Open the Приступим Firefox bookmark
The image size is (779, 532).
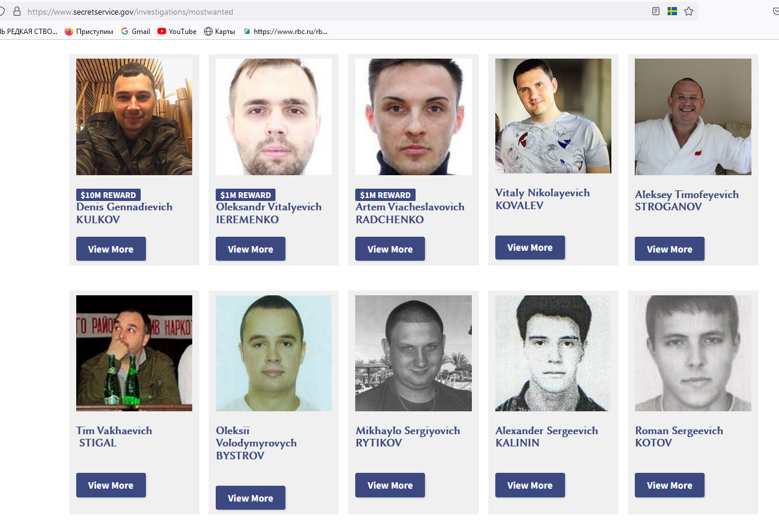point(89,32)
